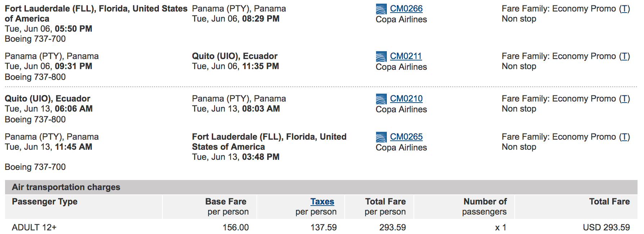Open flight CM0211 details link

point(406,56)
